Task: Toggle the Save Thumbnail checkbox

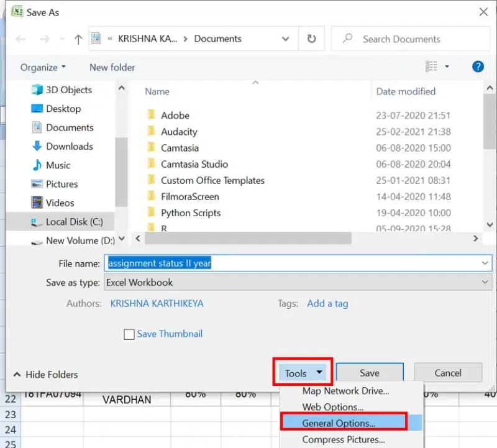Action: 129,334
